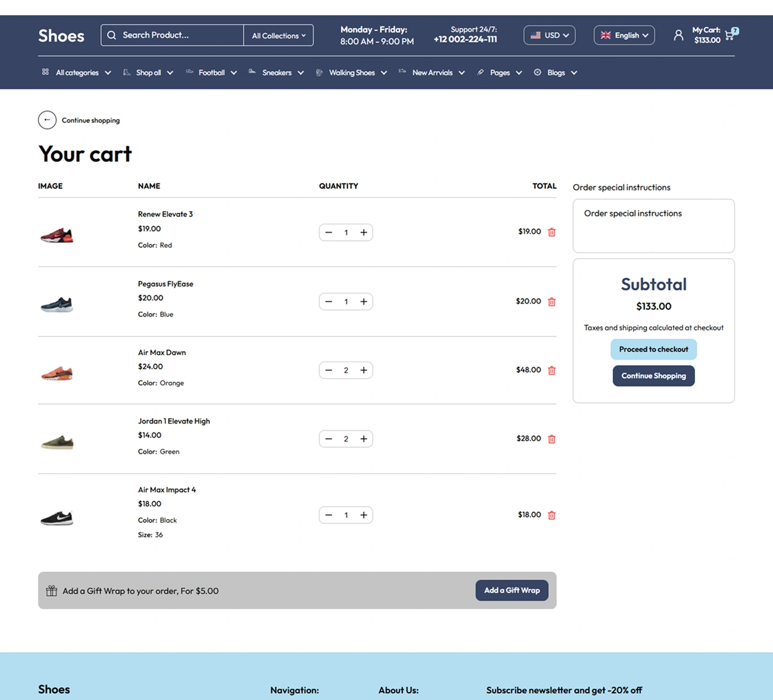The height and width of the screenshot is (700, 773).
Task: Open the Football menu
Action: [212, 72]
